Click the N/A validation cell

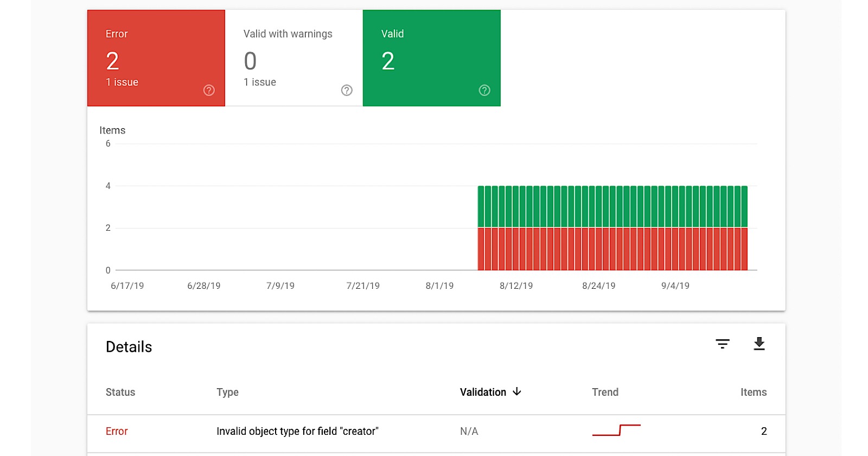point(469,431)
